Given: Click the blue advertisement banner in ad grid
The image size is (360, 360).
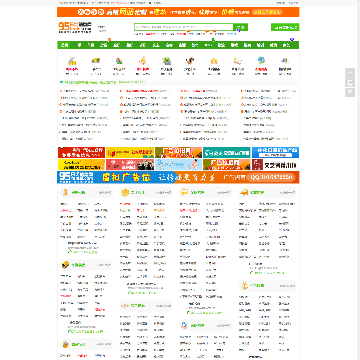Looking at the screenshot, I should click(x=275, y=152).
